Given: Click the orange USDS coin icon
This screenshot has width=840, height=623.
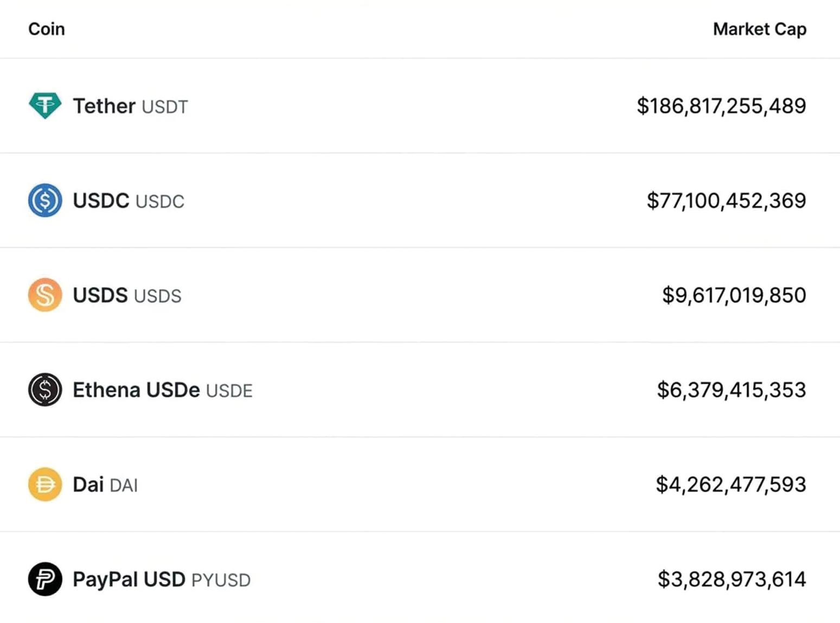Looking at the screenshot, I should [x=45, y=295].
